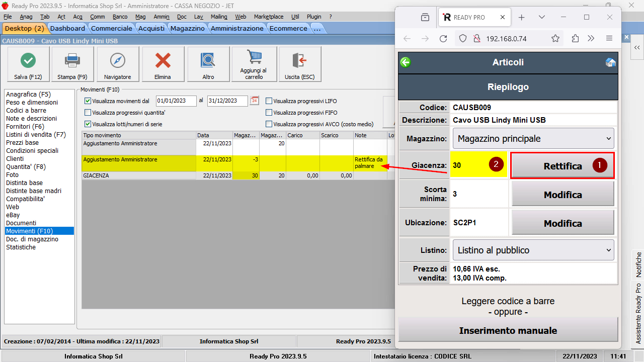This screenshot has width=644, height=362.
Task: Open the Plugin menu
Action: point(314,17)
